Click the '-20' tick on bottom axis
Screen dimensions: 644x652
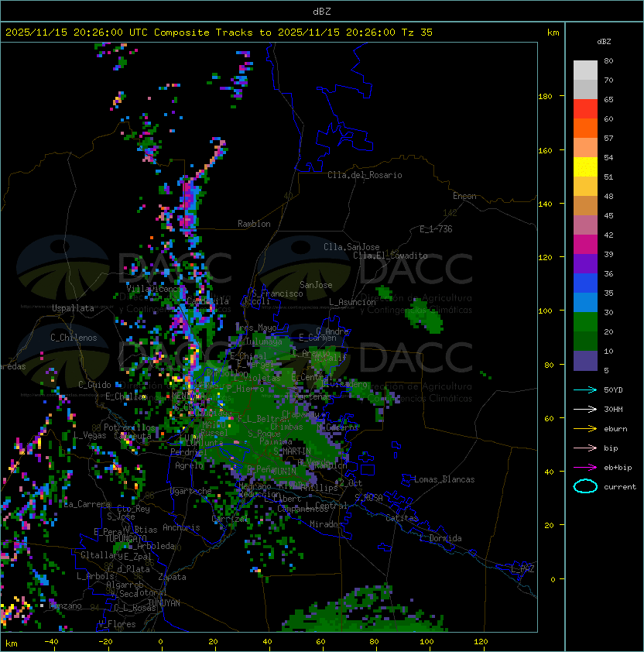point(105,642)
